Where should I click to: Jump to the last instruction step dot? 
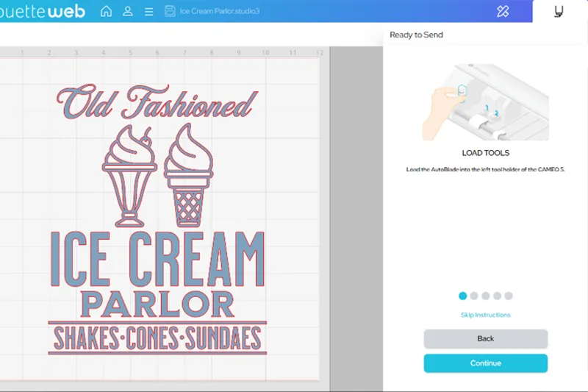coord(509,296)
